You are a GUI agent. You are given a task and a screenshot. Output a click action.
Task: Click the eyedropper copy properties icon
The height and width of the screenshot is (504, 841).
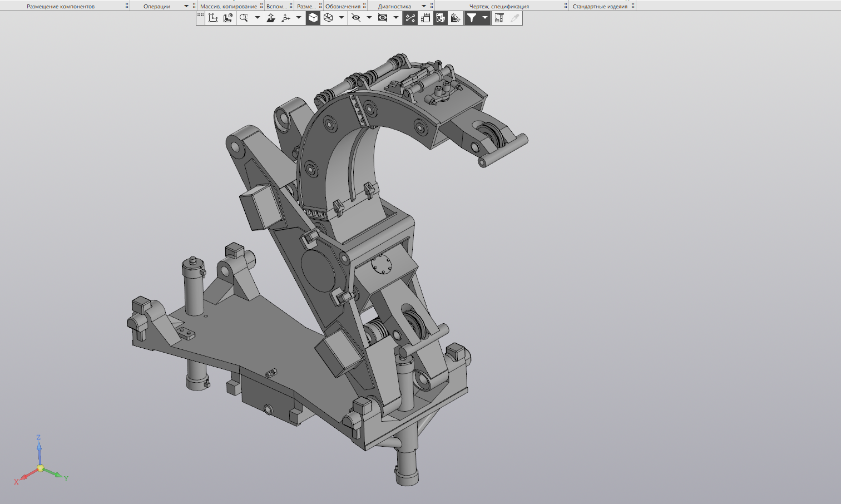pyautogui.click(x=515, y=18)
